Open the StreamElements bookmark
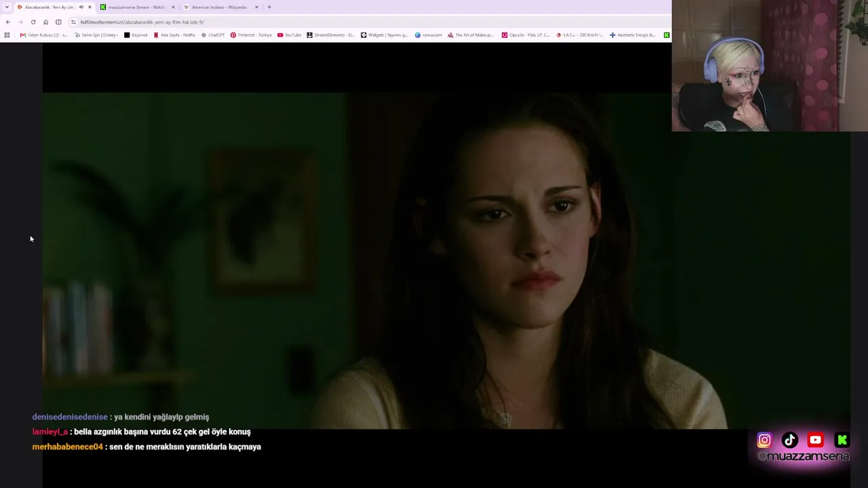This screenshot has width=868, height=488. pos(331,35)
